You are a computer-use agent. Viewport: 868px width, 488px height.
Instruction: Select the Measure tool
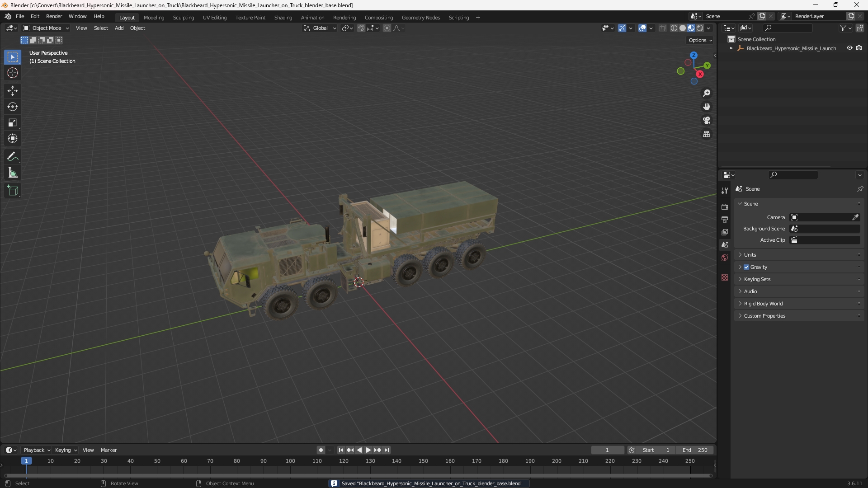[x=13, y=173]
